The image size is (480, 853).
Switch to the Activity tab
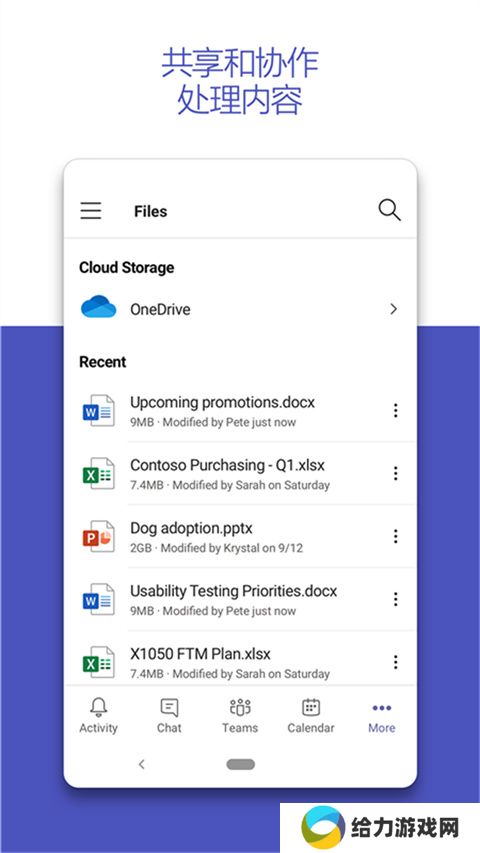99,716
